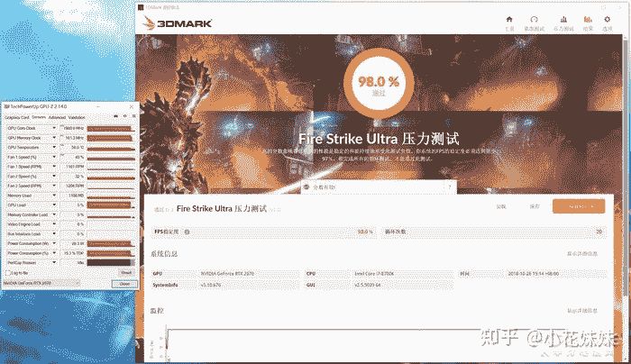The height and width of the screenshot is (364, 631).
Task: Click the Reset button in GPU-Z
Action: point(125,271)
